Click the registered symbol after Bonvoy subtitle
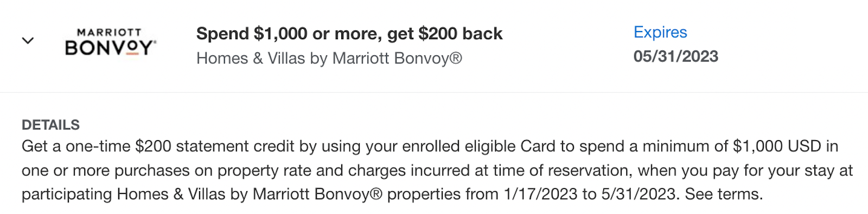 [456, 58]
